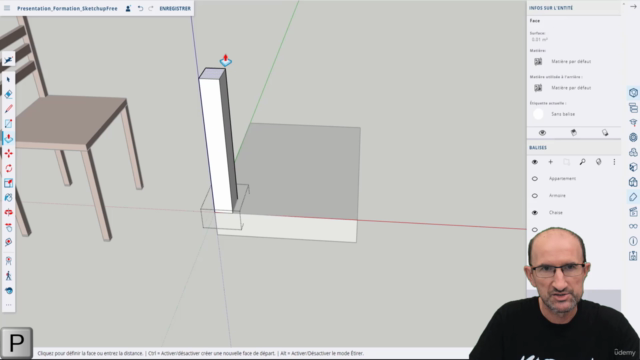Click the ENREGISTRER save button

click(x=175, y=8)
